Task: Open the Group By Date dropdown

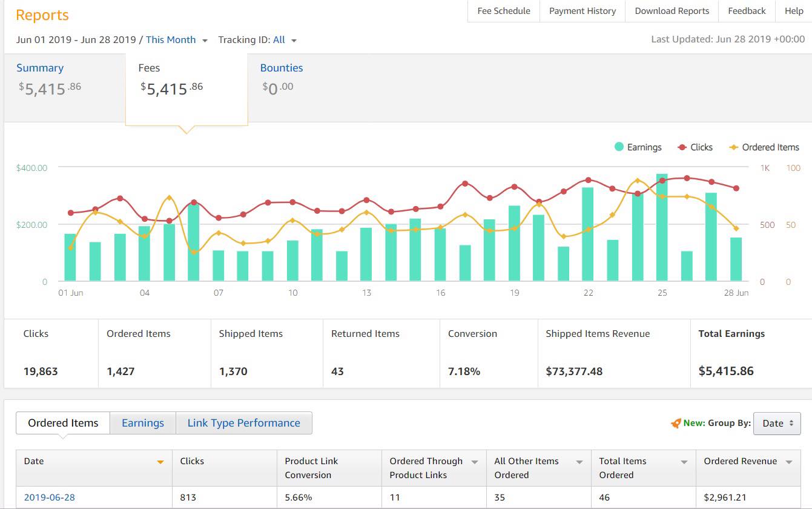Action: coord(777,424)
